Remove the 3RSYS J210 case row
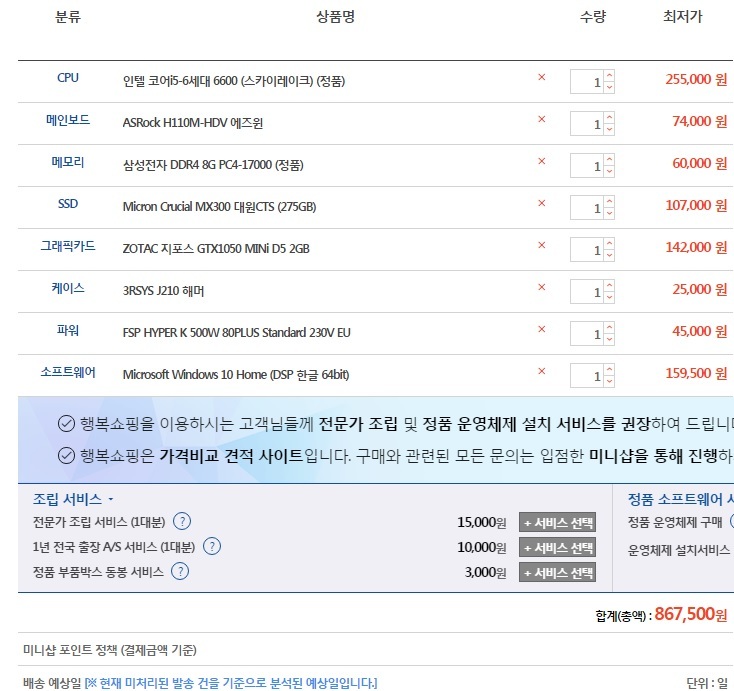This screenshot has height=691, width=734. 542,287
